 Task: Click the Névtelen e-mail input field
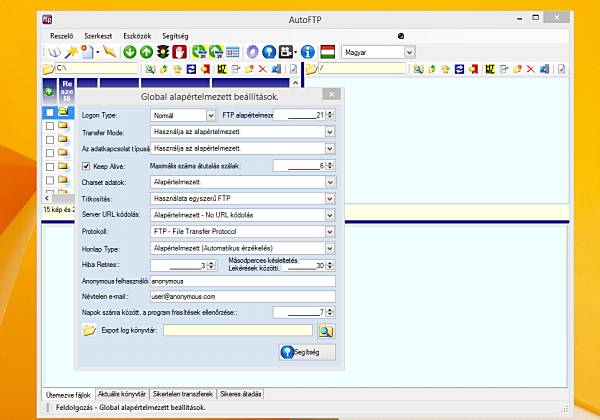[243, 297]
